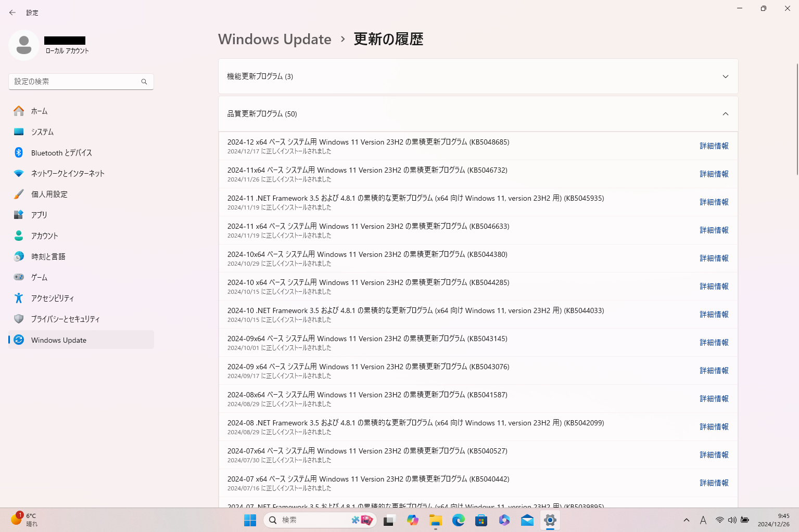Collapse 品質更新プログラム (50) section
The image size is (799, 532).
tap(725, 114)
